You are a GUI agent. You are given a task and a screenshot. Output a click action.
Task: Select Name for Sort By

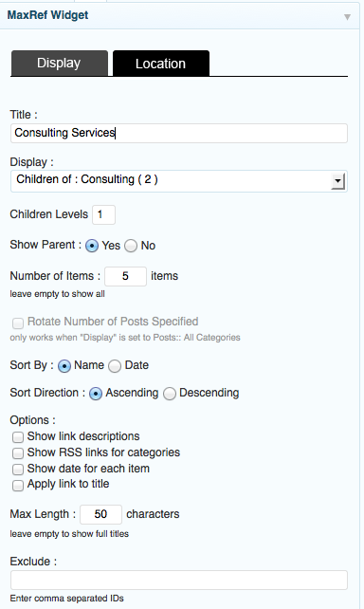(x=64, y=366)
